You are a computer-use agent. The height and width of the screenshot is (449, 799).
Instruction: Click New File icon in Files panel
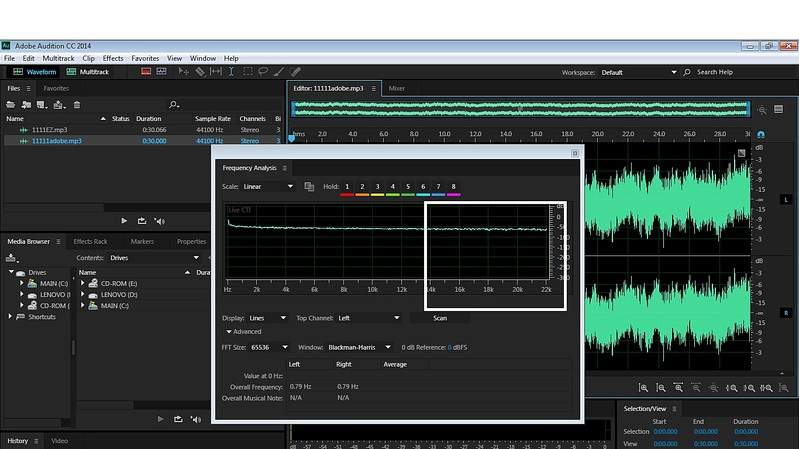[42, 105]
